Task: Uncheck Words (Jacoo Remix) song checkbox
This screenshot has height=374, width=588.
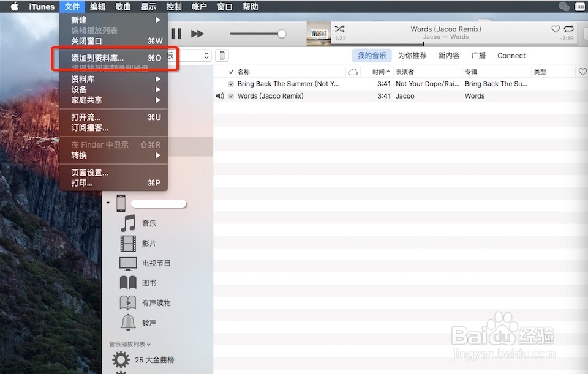Action: [x=231, y=96]
